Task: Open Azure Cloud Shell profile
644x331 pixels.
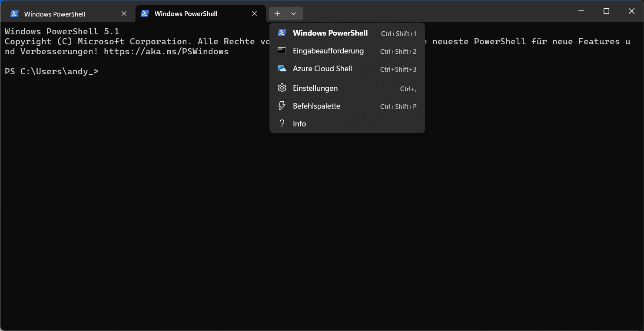Action: pos(347,69)
